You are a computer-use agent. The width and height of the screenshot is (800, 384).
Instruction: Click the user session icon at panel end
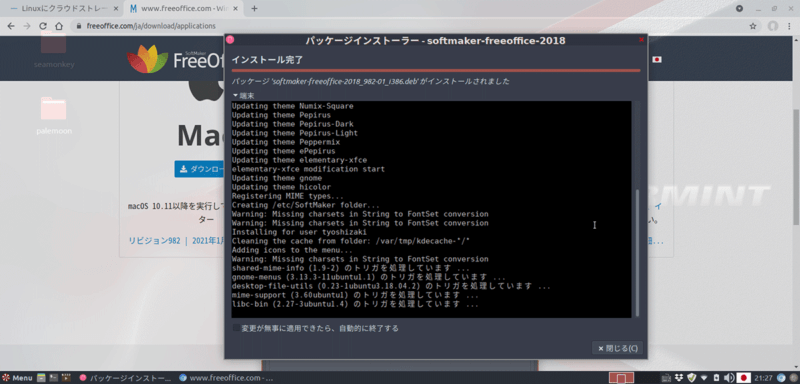[793, 377]
